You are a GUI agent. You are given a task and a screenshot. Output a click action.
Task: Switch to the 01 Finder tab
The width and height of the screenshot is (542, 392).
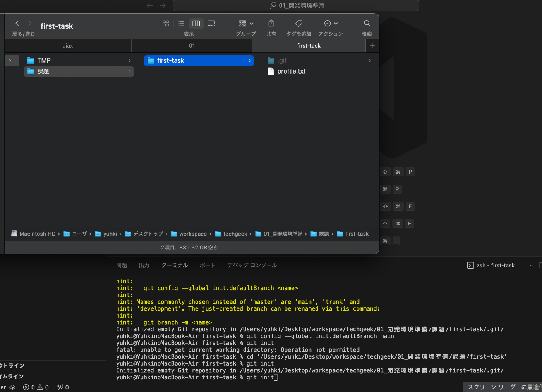pos(192,46)
